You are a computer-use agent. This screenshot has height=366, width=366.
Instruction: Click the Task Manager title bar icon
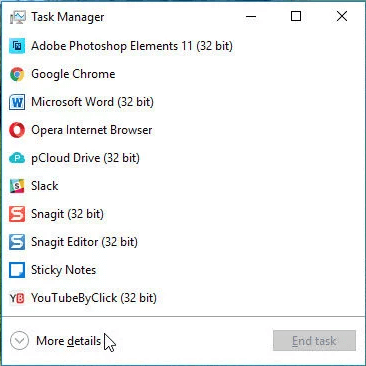(x=18, y=17)
